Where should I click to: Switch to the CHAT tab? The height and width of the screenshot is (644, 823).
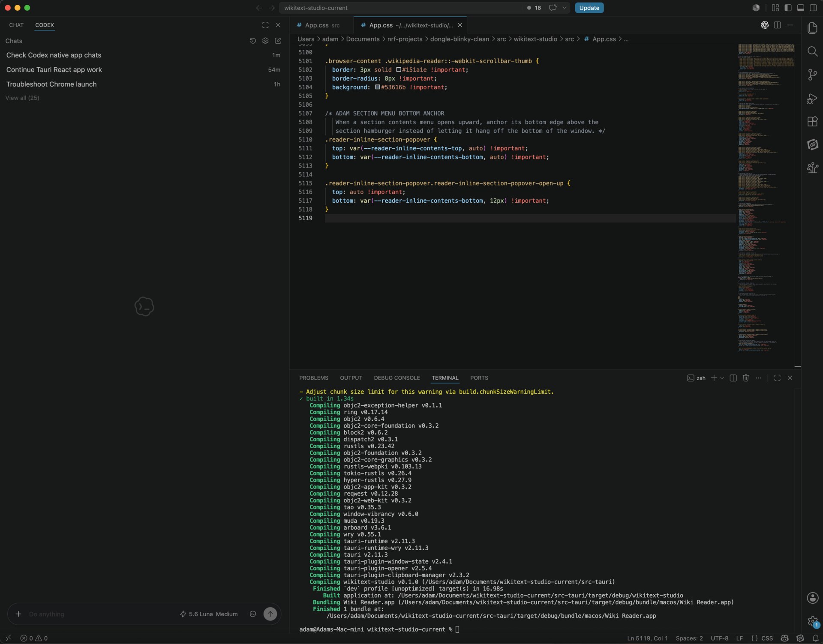coord(16,25)
